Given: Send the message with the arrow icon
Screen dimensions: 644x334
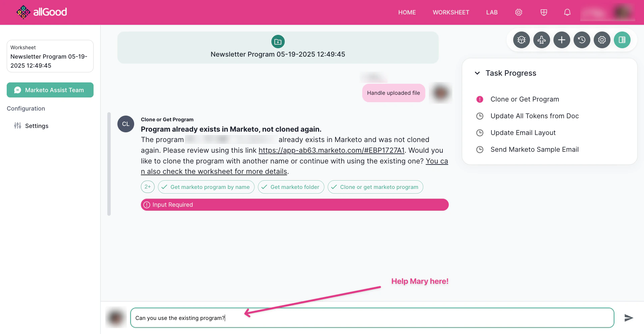Looking at the screenshot, I should 629,318.
